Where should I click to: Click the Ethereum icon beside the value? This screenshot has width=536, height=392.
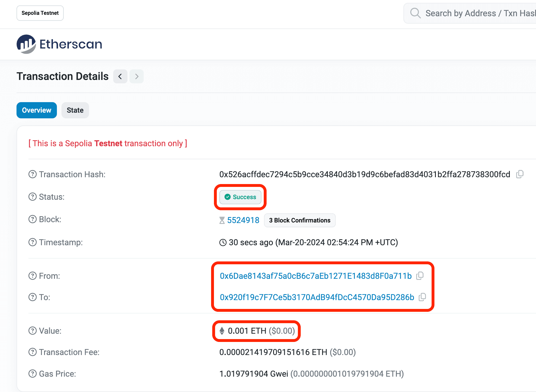point(222,331)
